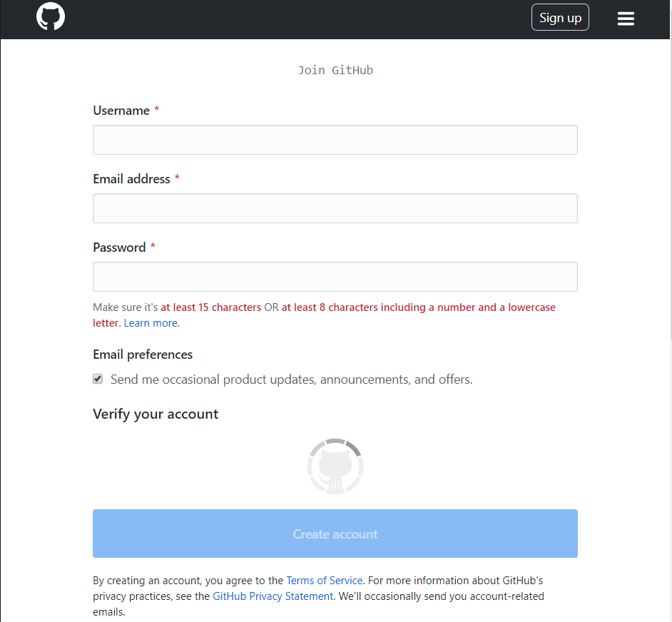
Task: Focus the Password input field
Action: tap(335, 277)
